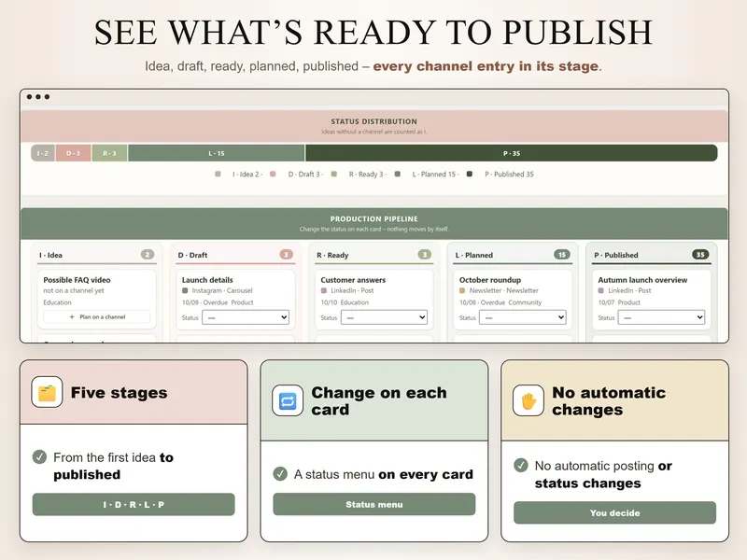This screenshot has width=747, height=560.
Task: Select the P-35 segment of status bar
Action: (x=512, y=153)
